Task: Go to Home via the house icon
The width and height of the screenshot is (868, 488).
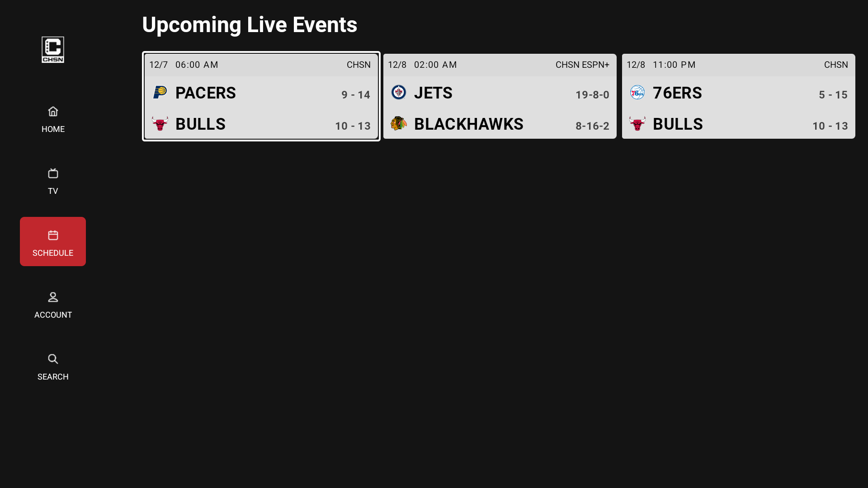Action: click(53, 111)
